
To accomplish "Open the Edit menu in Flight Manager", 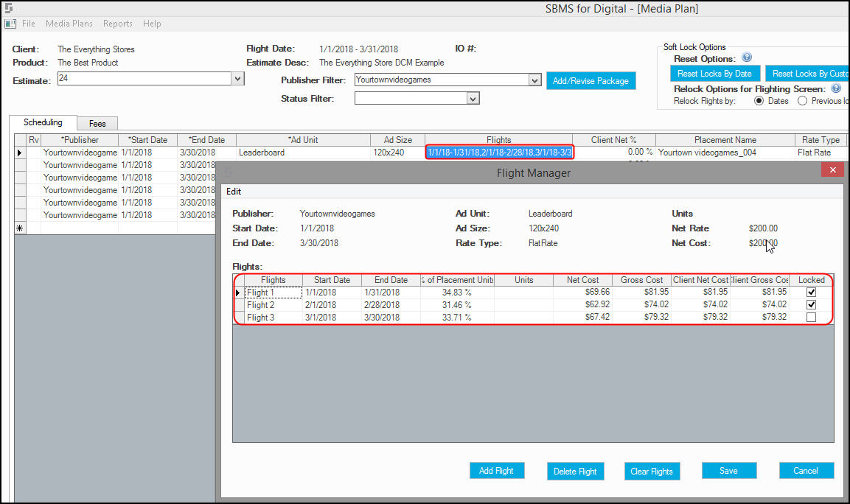I will click(x=234, y=192).
